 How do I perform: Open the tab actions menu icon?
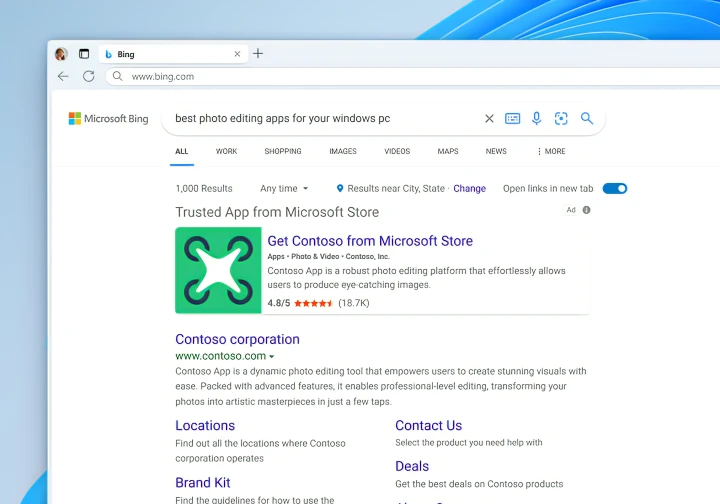[84, 54]
